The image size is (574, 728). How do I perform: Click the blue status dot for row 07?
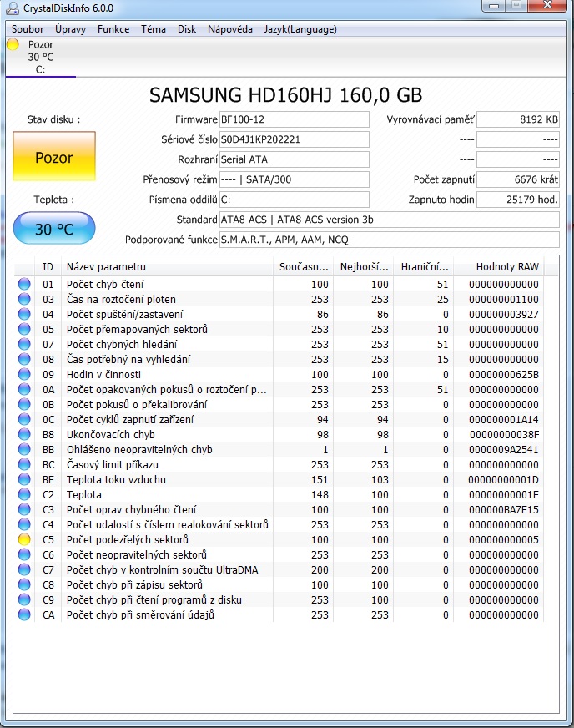pos(24,344)
